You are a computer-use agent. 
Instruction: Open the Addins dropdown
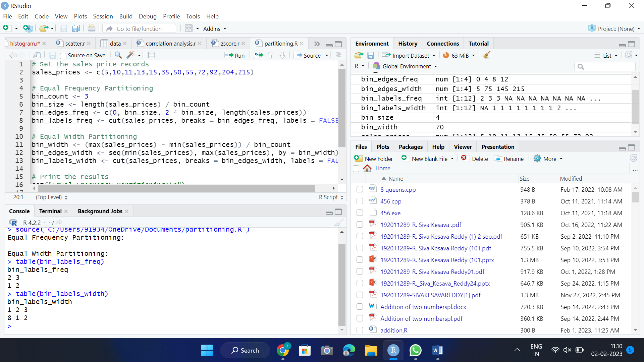[215, 29]
